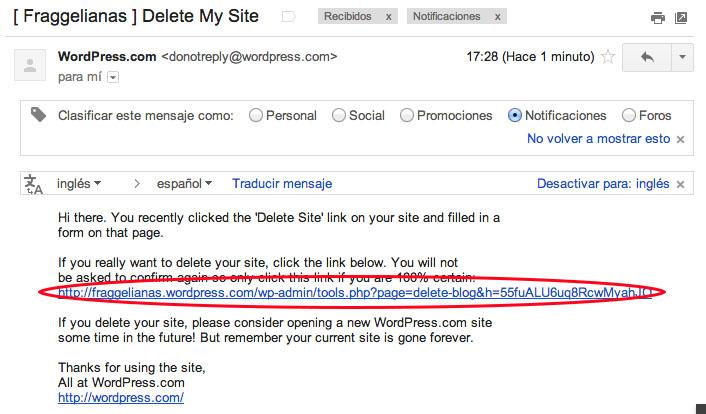Viewport: 706px width, 414px height.
Task: Close the translation bar
Action: pyautogui.click(x=681, y=184)
